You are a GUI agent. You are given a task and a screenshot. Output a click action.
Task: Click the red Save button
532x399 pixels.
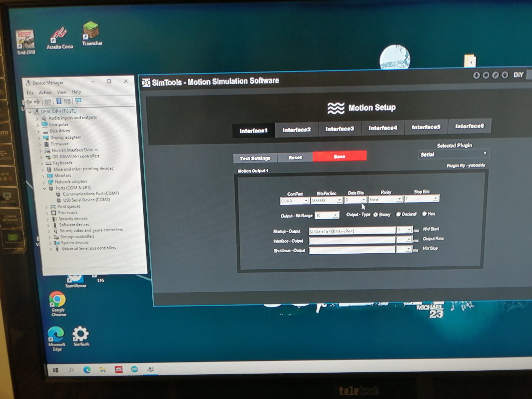tap(339, 156)
